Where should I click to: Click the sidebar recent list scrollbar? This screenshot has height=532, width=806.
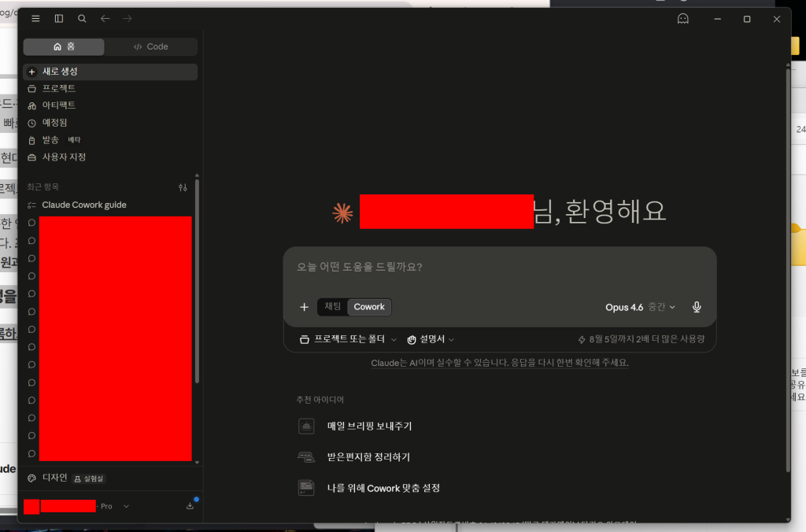(197, 281)
